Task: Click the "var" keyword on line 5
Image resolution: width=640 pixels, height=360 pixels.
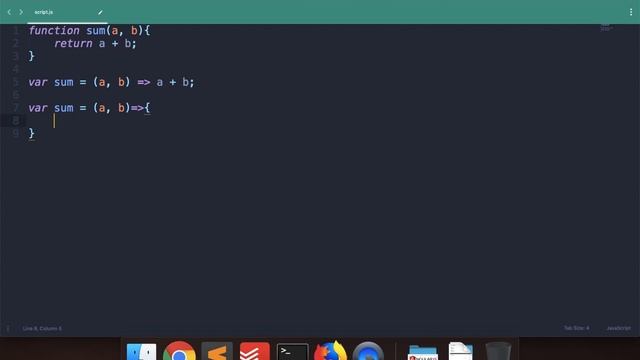Action: [x=38, y=82]
